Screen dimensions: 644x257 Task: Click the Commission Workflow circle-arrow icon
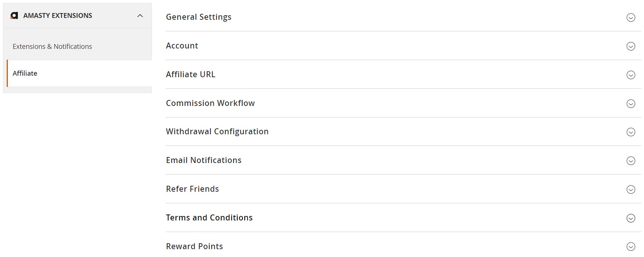pyautogui.click(x=631, y=104)
